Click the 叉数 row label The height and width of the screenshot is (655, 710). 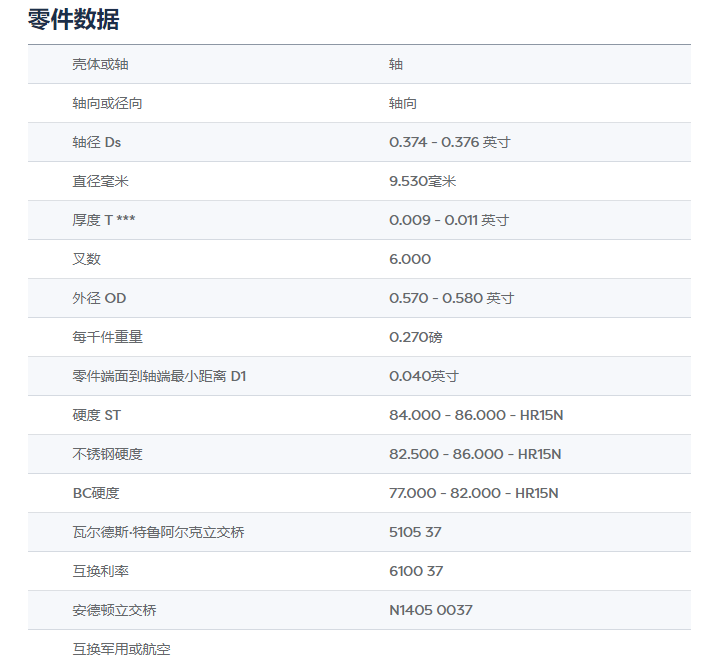[x=86, y=259]
